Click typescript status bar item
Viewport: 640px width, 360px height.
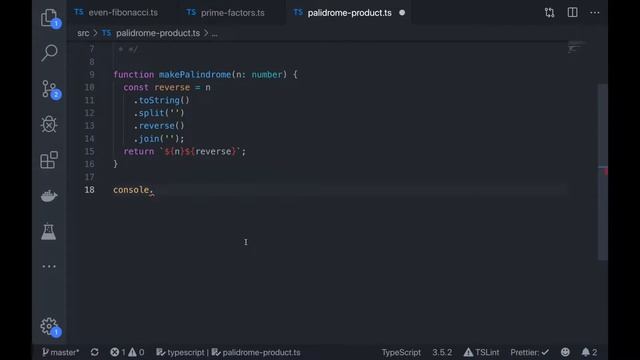[181, 352]
